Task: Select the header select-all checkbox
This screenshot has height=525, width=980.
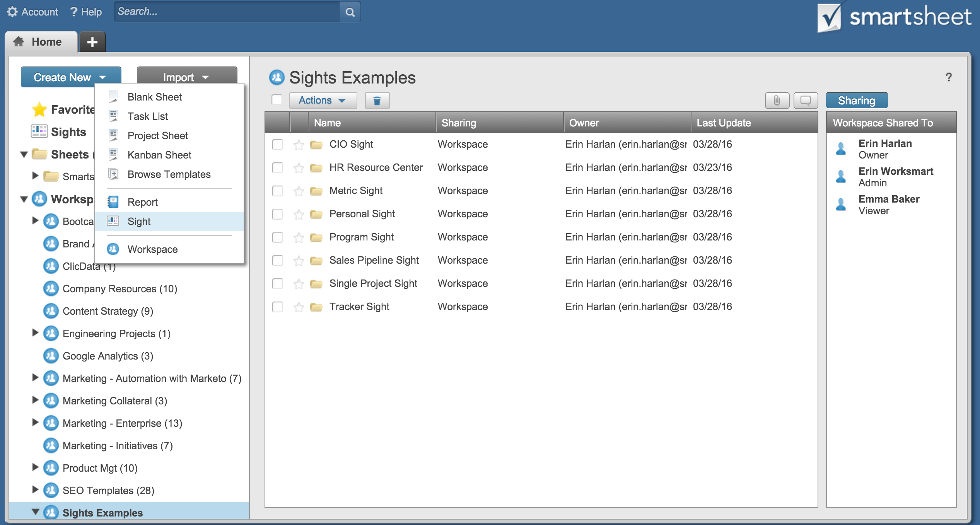Action: pos(277,100)
